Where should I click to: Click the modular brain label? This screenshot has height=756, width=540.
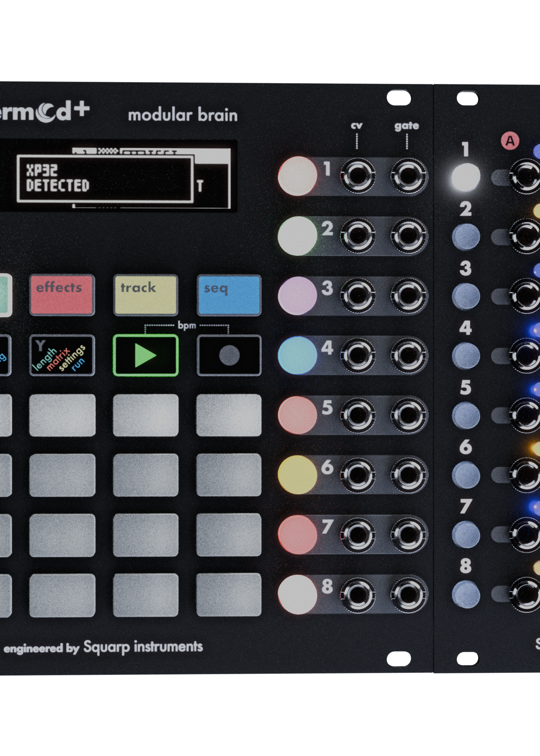click(183, 115)
